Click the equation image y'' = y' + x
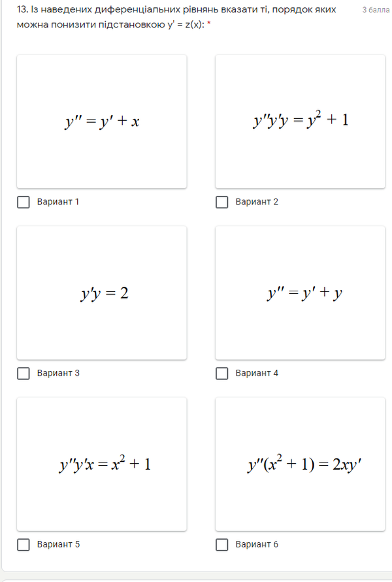 click(x=102, y=121)
